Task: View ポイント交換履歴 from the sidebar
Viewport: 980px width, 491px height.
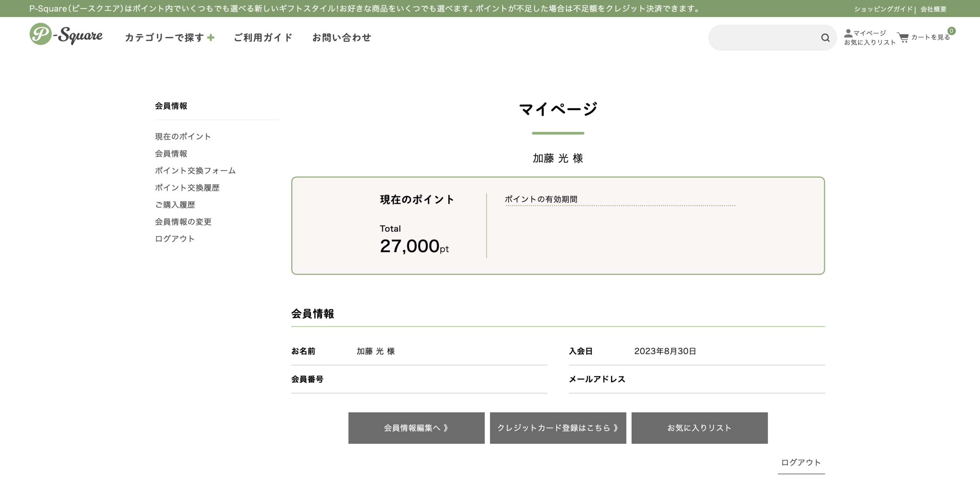Action: point(187,188)
